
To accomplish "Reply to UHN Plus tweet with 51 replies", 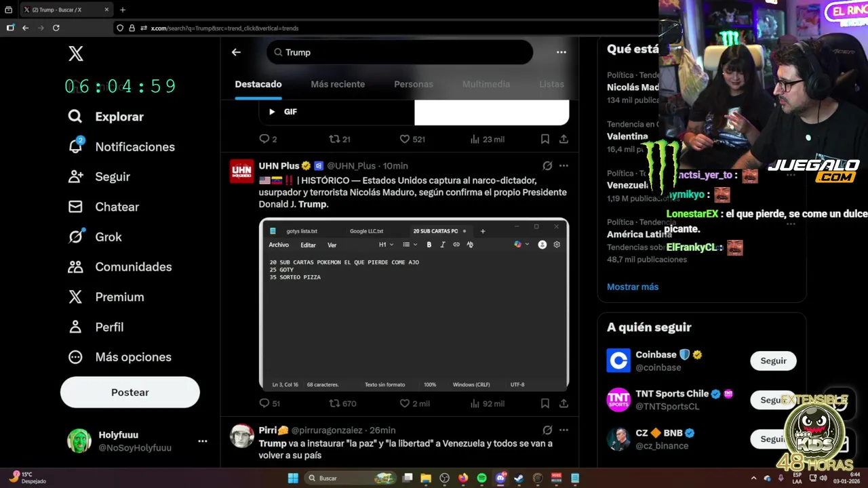I will [x=269, y=403].
